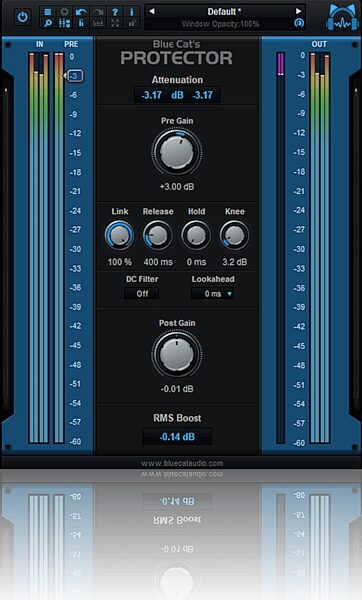Click the magnifier zoom icon
This screenshot has width=362, height=600.
(47, 23)
